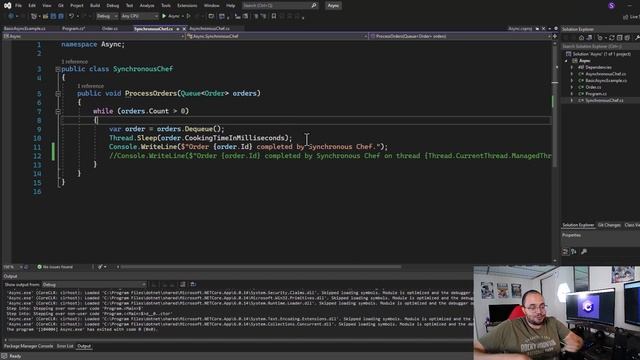Open the ProcessOrders member dropdown
The width and height of the screenshot is (640, 360).
coord(460,36)
